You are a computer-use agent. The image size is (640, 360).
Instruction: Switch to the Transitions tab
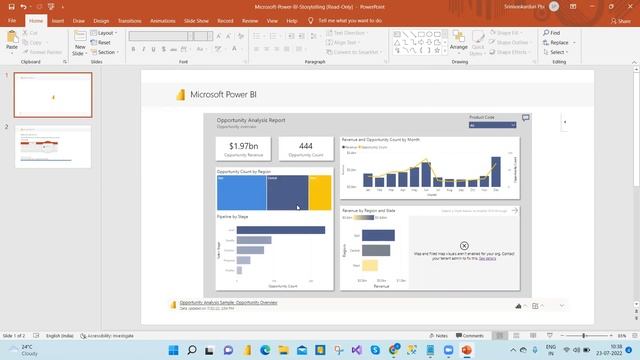point(129,20)
